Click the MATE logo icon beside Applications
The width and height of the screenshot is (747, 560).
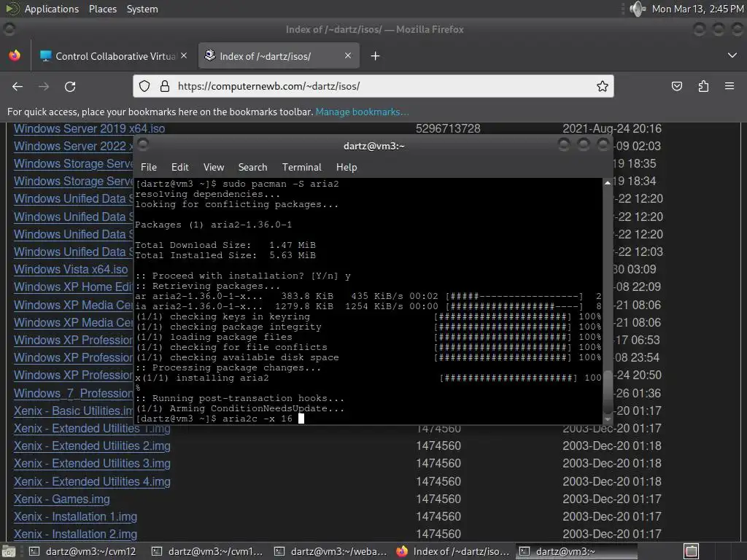pyautogui.click(x=12, y=9)
